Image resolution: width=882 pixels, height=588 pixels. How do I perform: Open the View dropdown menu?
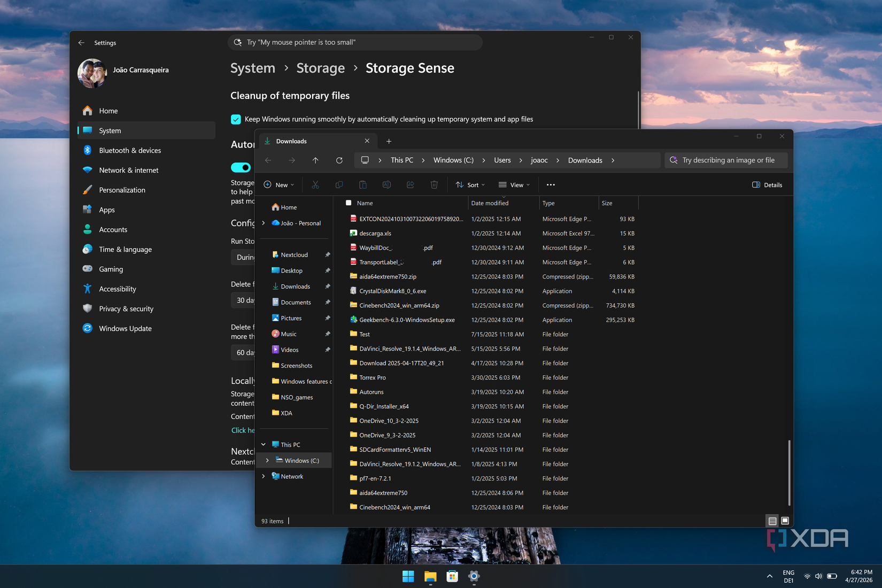coord(514,185)
